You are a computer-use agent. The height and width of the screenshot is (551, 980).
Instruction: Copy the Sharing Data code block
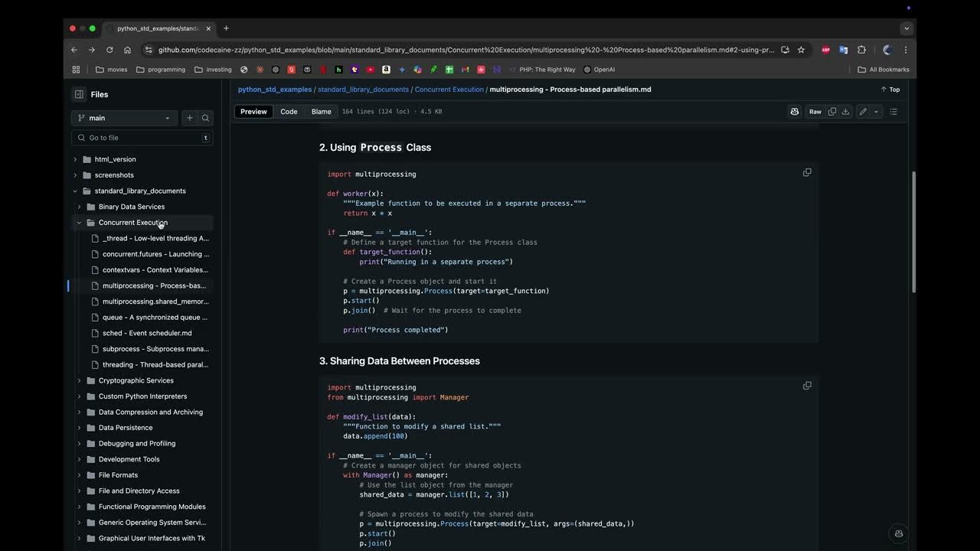pyautogui.click(x=807, y=386)
